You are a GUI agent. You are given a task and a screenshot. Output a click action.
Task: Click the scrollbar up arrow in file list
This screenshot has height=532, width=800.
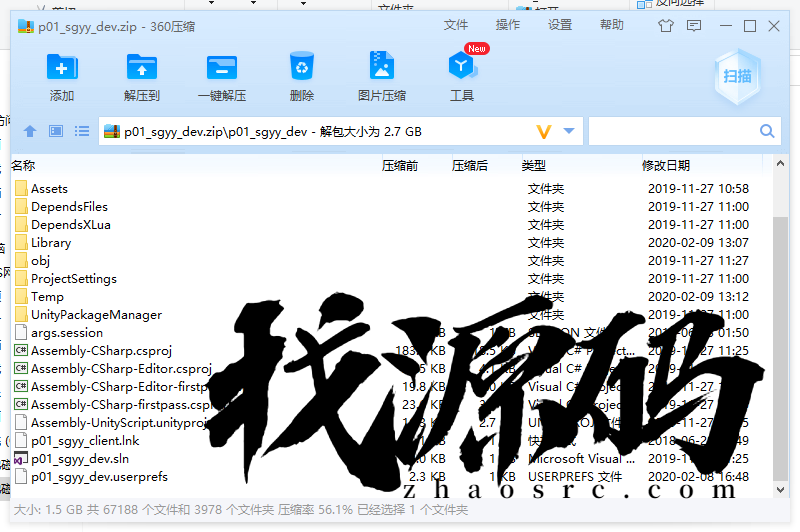pyautogui.click(x=780, y=164)
